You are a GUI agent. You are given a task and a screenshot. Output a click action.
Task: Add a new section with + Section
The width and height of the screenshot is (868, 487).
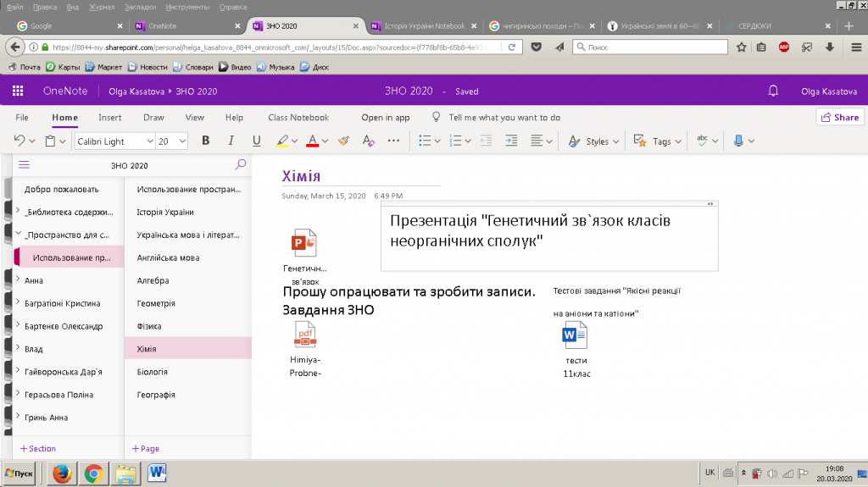[x=38, y=448]
